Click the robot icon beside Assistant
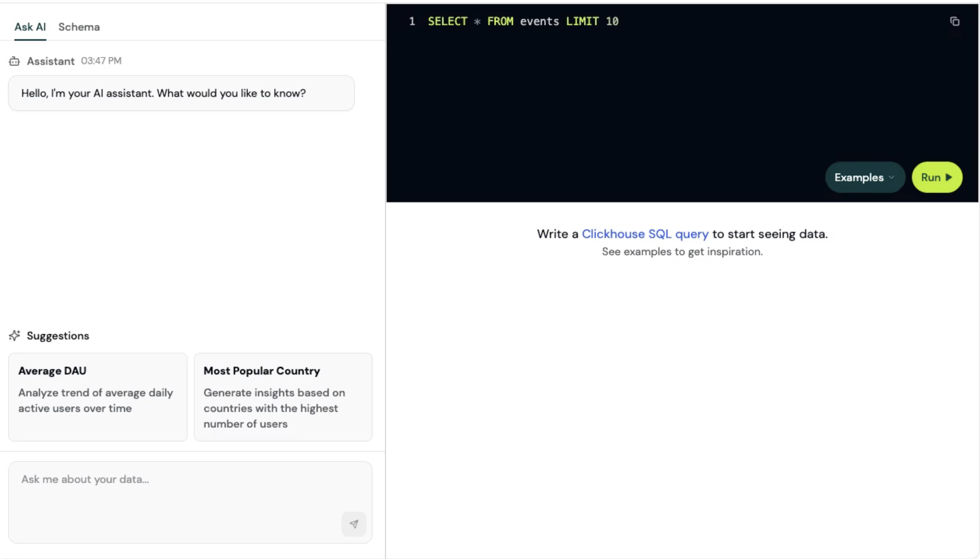Image resolution: width=980 pixels, height=559 pixels. [x=14, y=61]
